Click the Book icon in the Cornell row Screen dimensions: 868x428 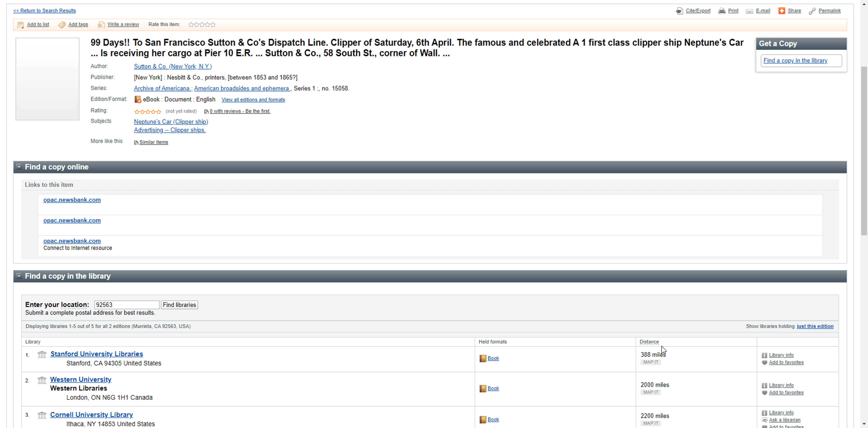pyautogui.click(x=483, y=420)
